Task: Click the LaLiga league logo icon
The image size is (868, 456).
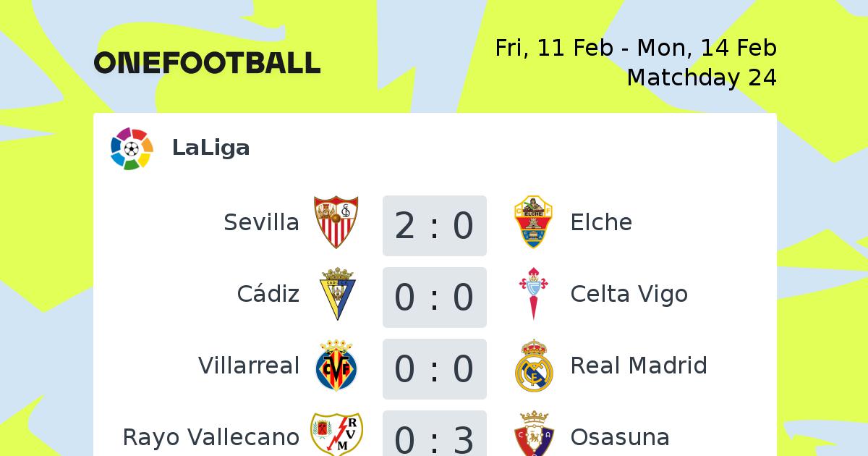Action: pos(132,148)
